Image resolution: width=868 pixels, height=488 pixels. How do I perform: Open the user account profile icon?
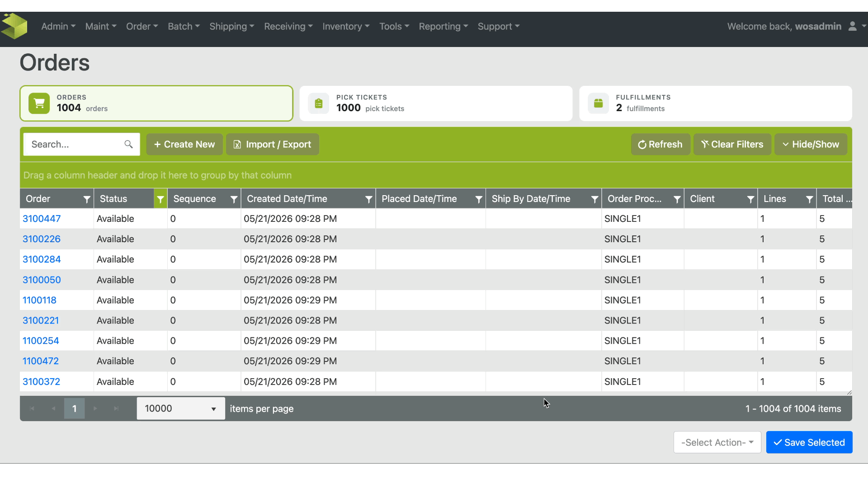[852, 26]
